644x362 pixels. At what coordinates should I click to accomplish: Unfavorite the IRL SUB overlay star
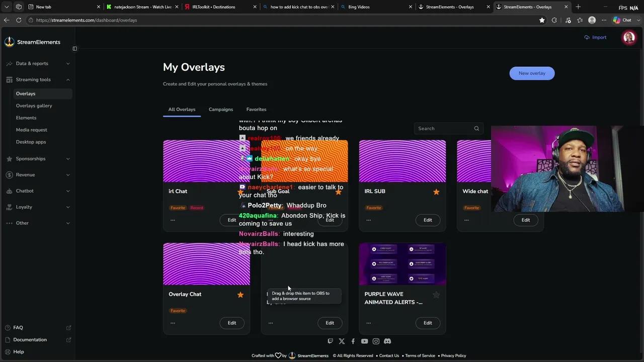(436, 192)
